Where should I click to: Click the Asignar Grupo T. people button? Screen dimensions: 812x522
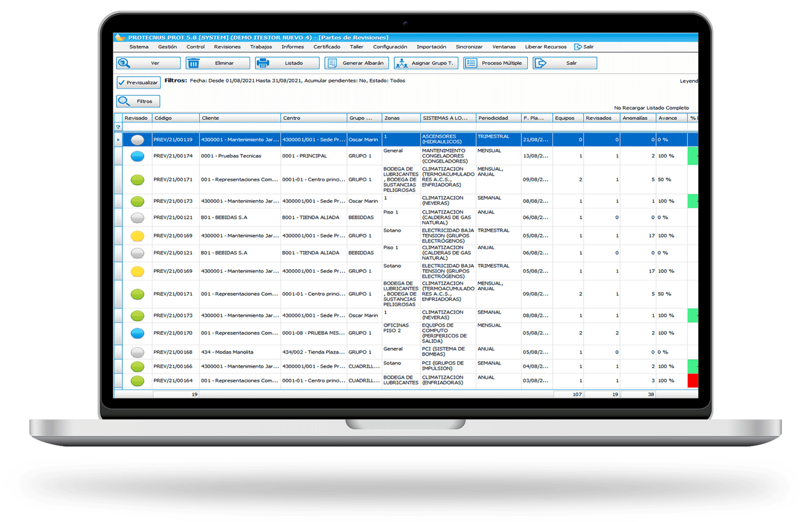click(x=426, y=63)
